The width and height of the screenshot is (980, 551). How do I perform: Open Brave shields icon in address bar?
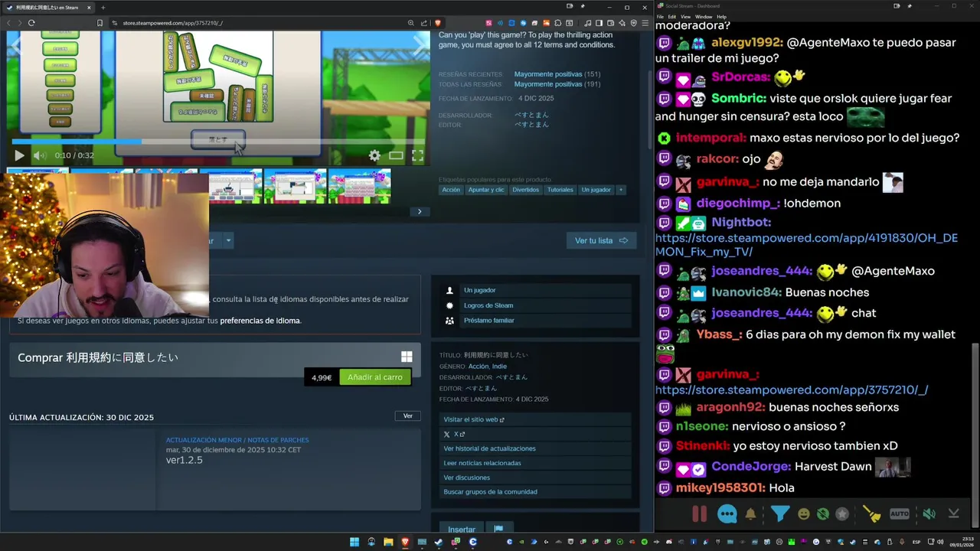click(438, 23)
